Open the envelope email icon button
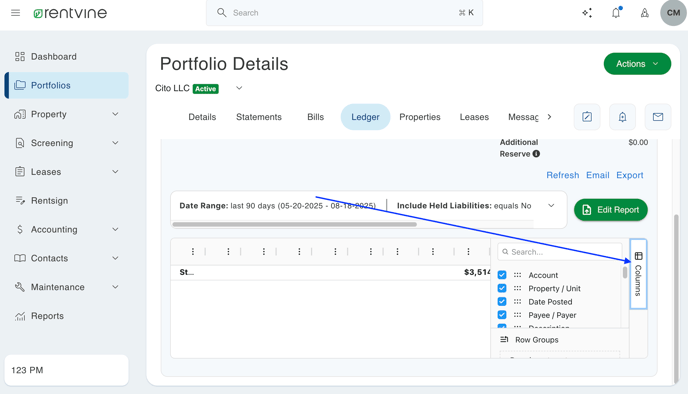Viewport: 688px width, 394px height. [x=658, y=117]
